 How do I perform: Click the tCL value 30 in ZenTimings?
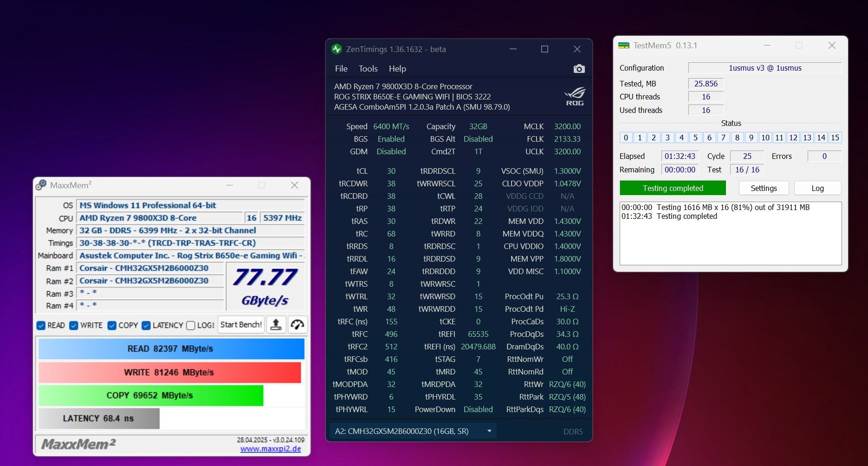pos(391,171)
